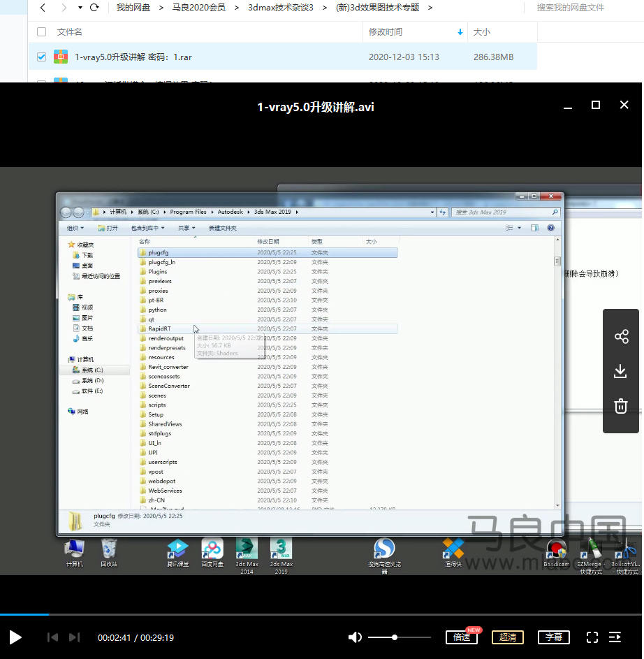Screen dimensions: 644x659
Task: Share the video using side panel icon
Action: [x=621, y=337]
